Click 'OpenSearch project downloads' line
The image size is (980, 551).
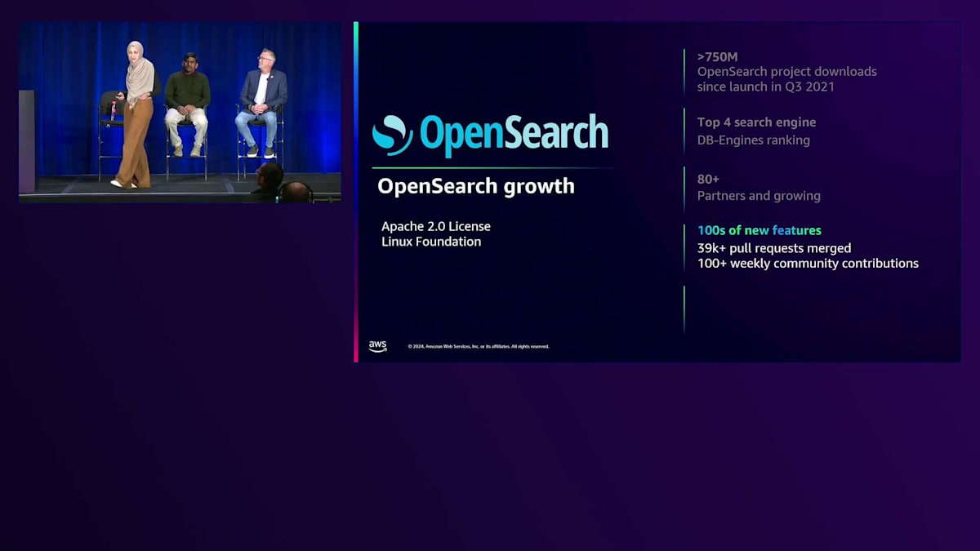[787, 72]
